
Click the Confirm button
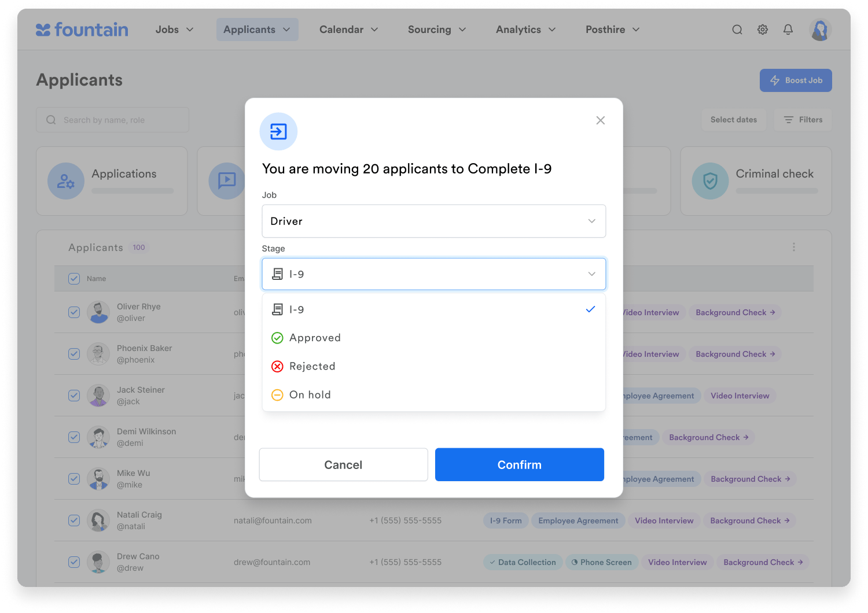click(x=519, y=464)
